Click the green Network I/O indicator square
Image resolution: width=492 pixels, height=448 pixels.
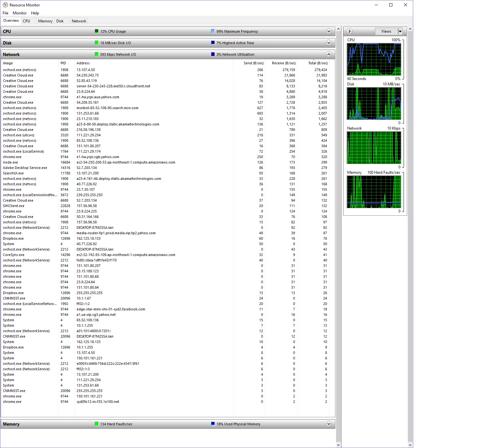(x=97, y=54)
